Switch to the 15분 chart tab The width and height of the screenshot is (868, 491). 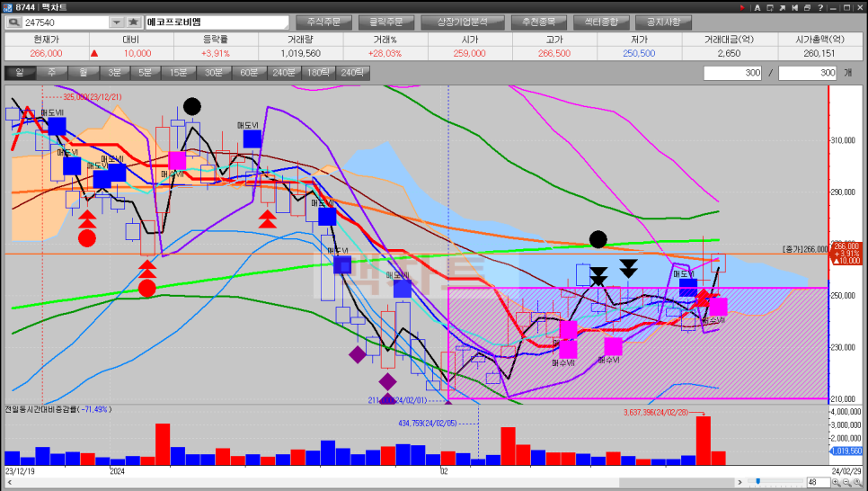click(x=178, y=73)
